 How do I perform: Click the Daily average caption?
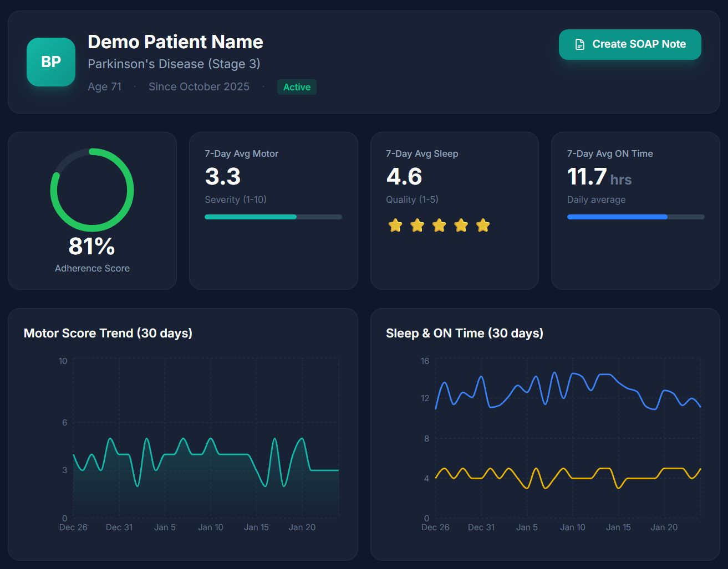596,199
